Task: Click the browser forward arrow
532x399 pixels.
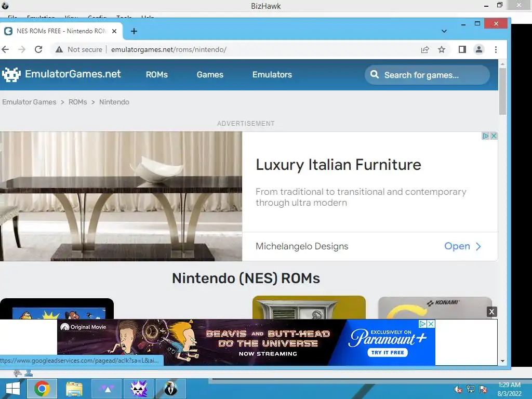Action: coord(22,49)
